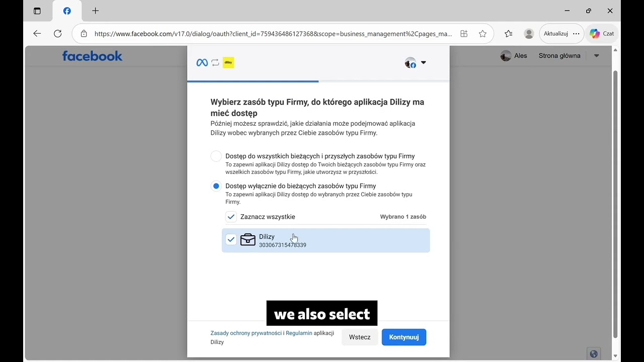The height and width of the screenshot is (362, 644).
Task: Expand the Facebook account dropdown arrow
Action: click(596, 56)
